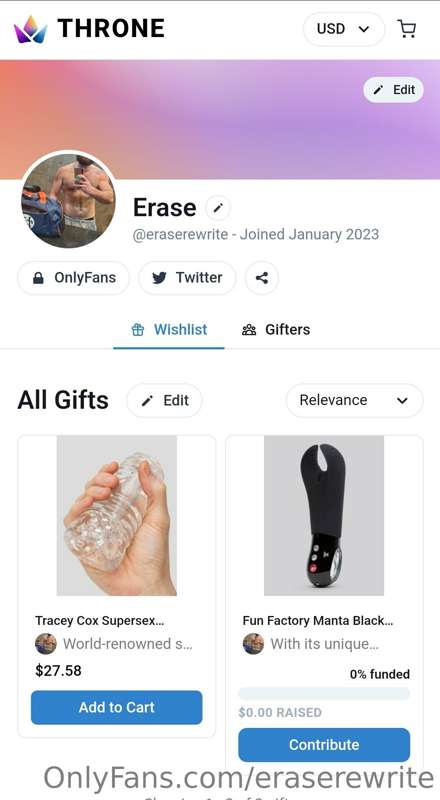Open the Twitter profile link
440x800 pixels.
(187, 278)
